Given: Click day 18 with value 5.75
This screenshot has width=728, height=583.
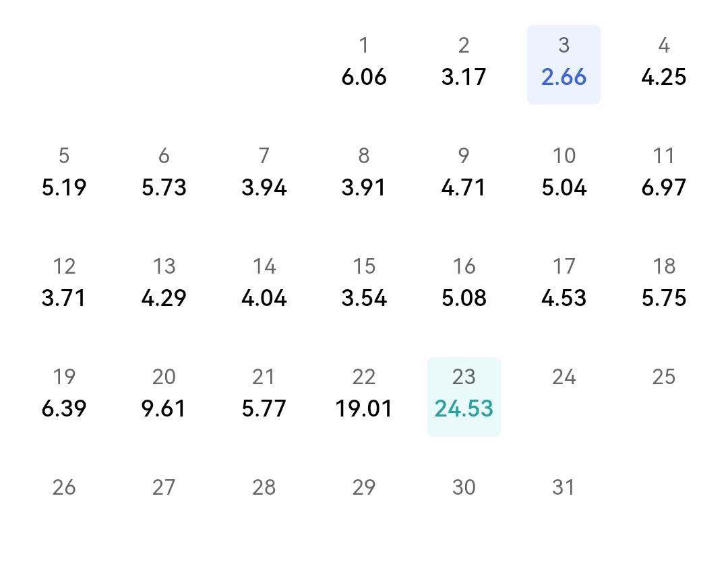Looking at the screenshot, I should click(663, 284).
